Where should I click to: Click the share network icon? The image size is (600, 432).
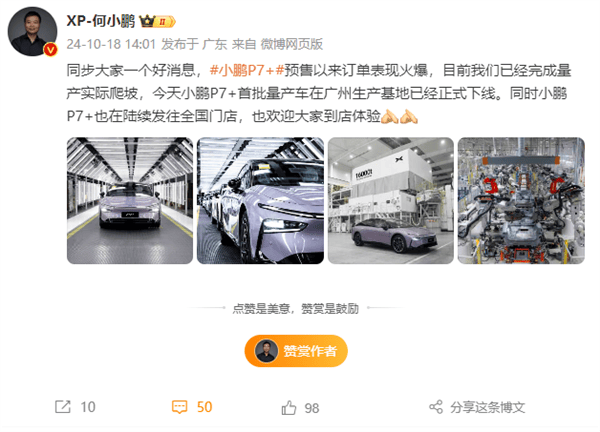[x=436, y=407]
